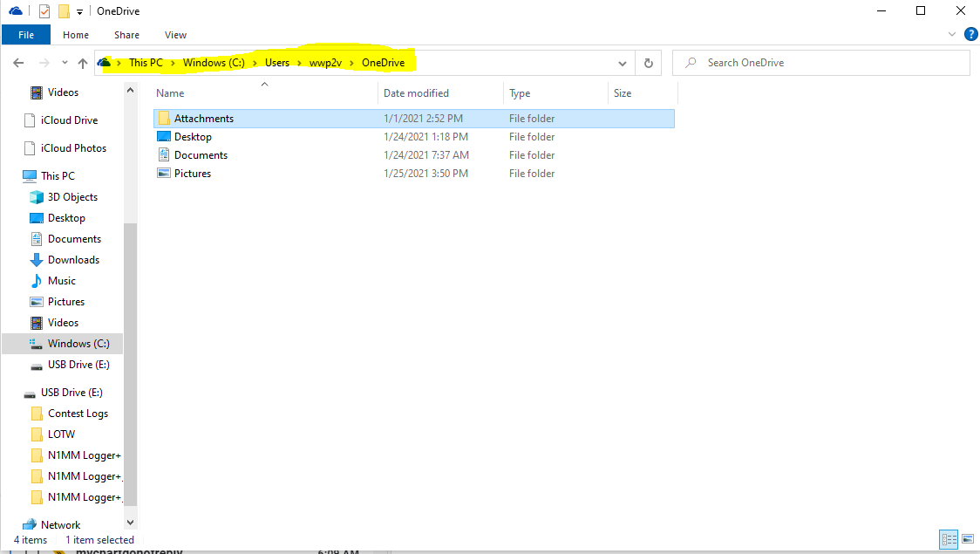Click Users in the address bar breadcrumb
The height and width of the screenshot is (554, 980).
pyautogui.click(x=276, y=62)
